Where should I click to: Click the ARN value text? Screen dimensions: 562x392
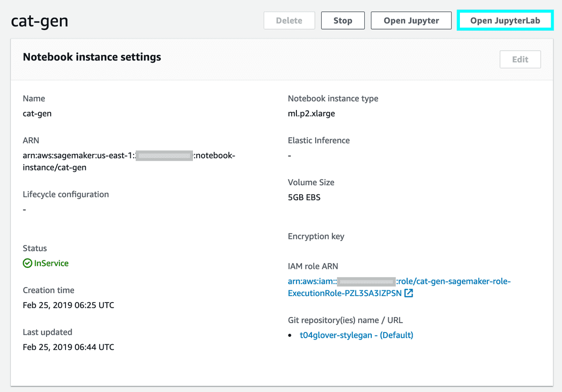(x=129, y=161)
